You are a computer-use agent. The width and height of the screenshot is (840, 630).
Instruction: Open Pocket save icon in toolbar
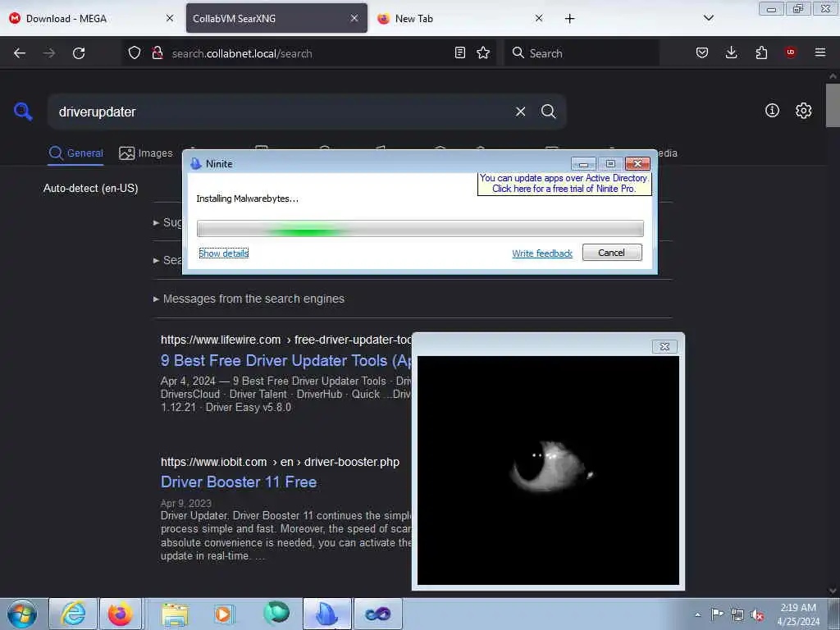click(x=702, y=52)
